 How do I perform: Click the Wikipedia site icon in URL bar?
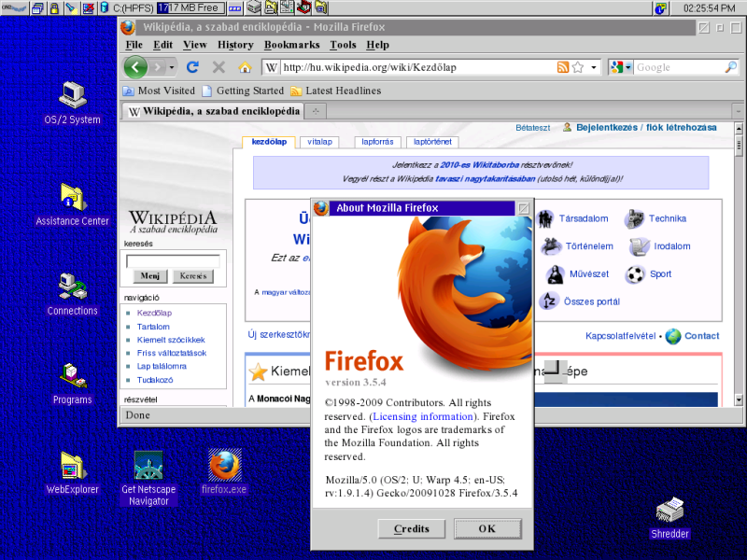tap(272, 67)
